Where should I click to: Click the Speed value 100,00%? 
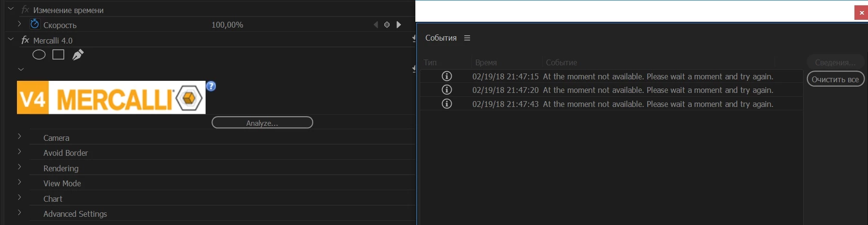pyautogui.click(x=227, y=25)
